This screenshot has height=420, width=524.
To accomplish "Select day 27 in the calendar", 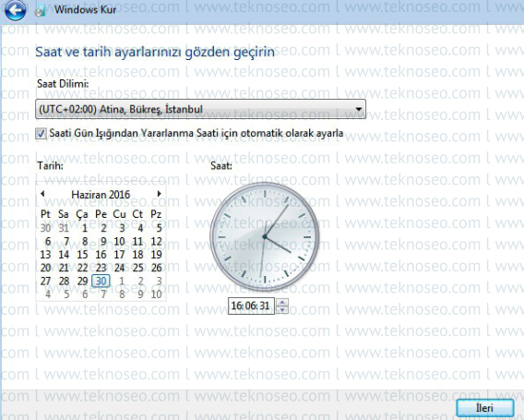I will [45, 282].
